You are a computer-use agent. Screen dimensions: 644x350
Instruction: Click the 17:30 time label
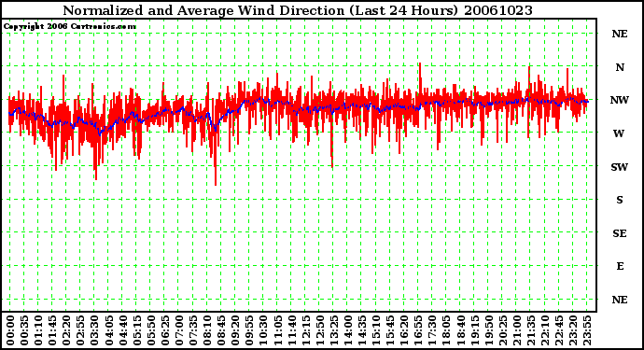coord(432,330)
